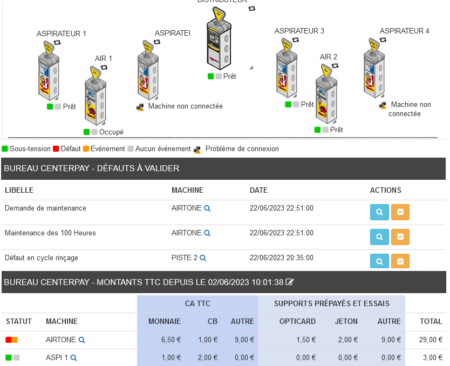Select the AIR 1 machine icon
This screenshot has width=450, height=366.
click(x=95, y=96)
